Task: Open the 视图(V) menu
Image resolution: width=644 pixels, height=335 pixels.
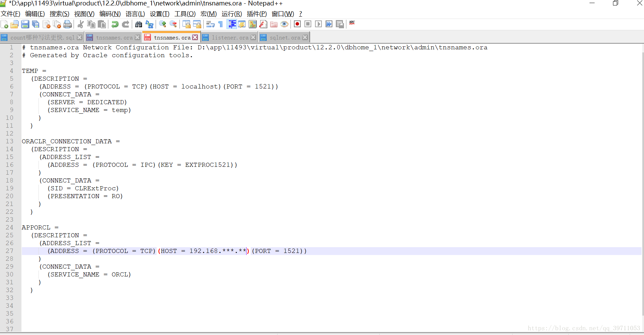Action: [x=84, y=14]
